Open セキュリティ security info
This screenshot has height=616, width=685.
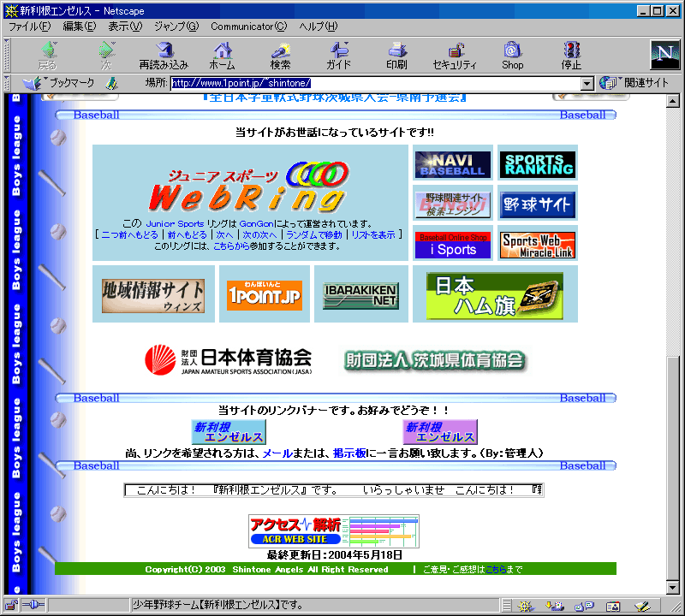click(455, 56)
